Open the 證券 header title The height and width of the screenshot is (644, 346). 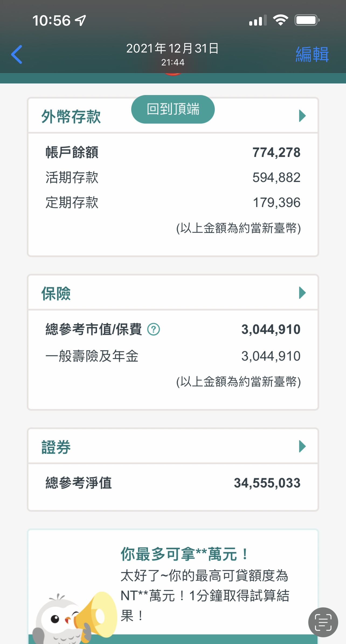coord(56,447)
